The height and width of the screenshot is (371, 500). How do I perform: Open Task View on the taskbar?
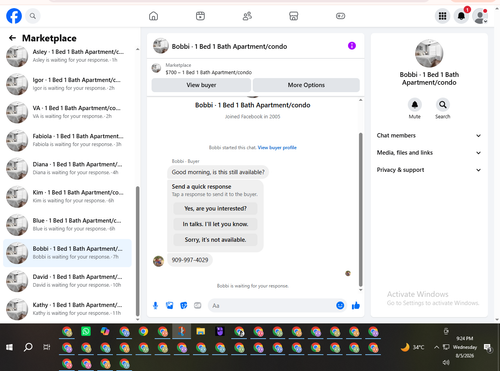[x=47, y=347]
